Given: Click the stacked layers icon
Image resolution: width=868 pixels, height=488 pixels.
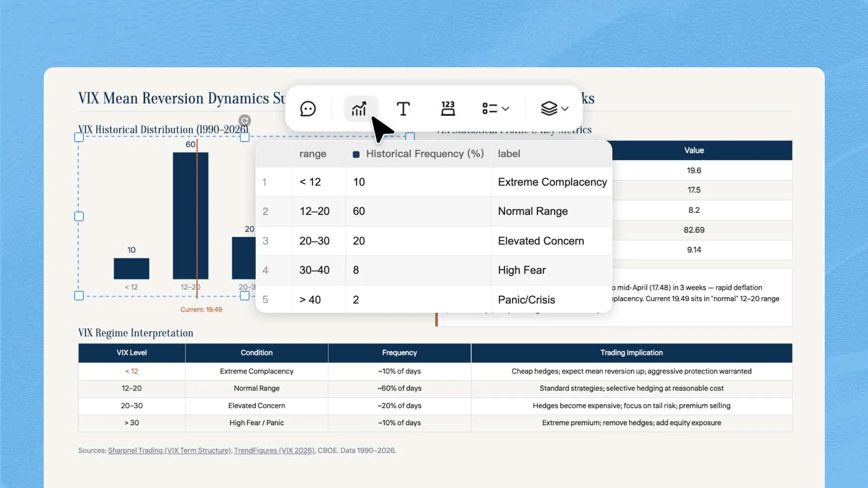Looking at the screenshot, I should 549,108.
